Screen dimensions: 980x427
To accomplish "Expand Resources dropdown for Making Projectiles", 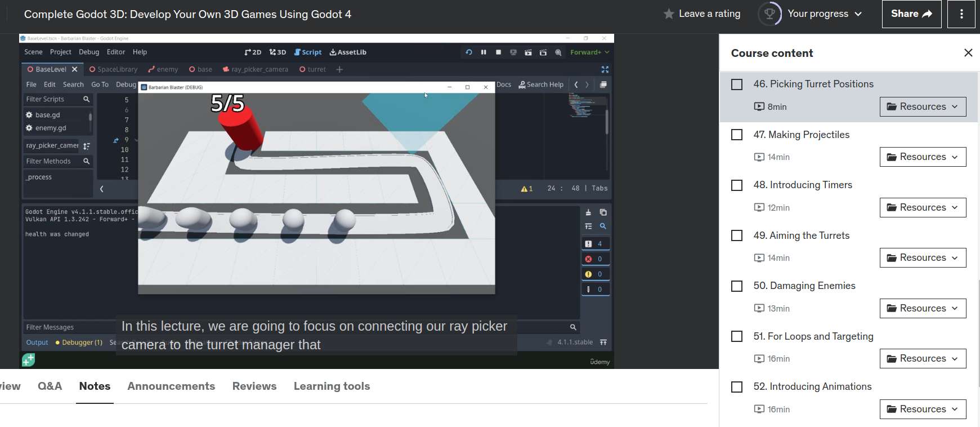I will pos(923,157).
